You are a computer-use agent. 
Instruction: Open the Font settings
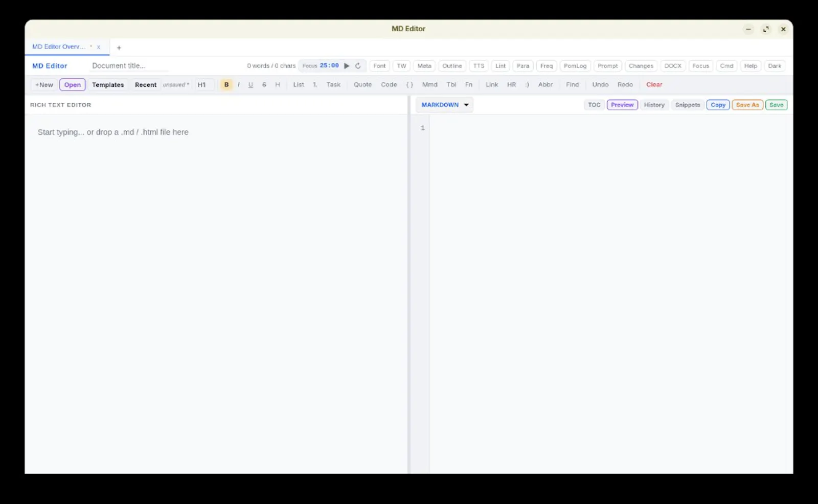(379, 66)
